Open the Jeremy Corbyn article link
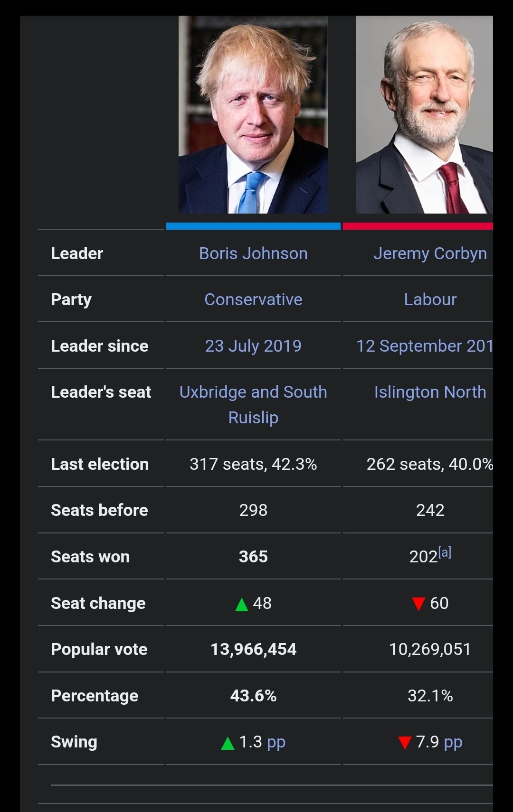Image resolution: width=513 pixels, height=812 pixels. (x=430, y=253)
